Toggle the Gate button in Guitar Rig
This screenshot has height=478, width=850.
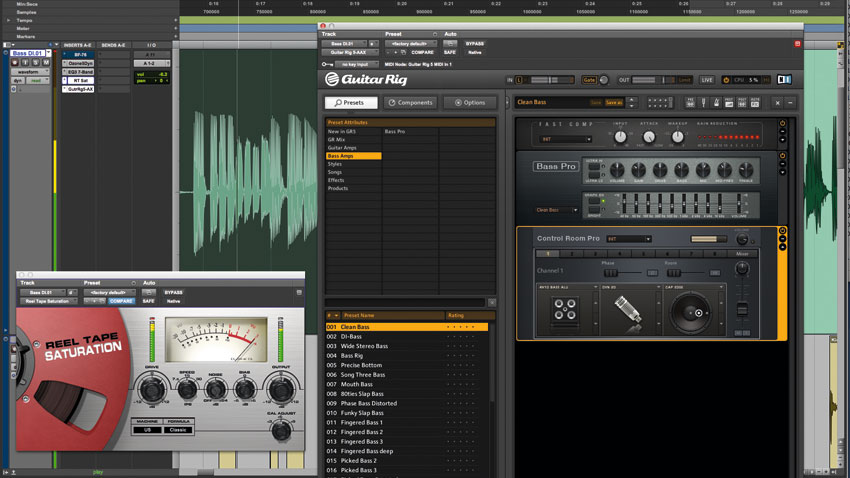[590, 80]
